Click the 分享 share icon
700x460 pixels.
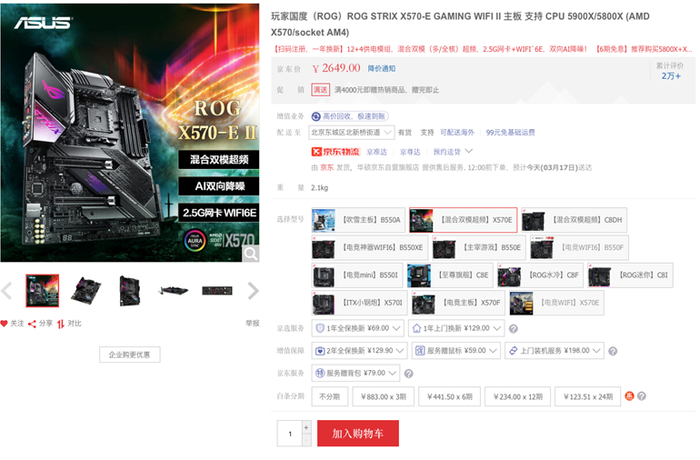pos(32,324)
